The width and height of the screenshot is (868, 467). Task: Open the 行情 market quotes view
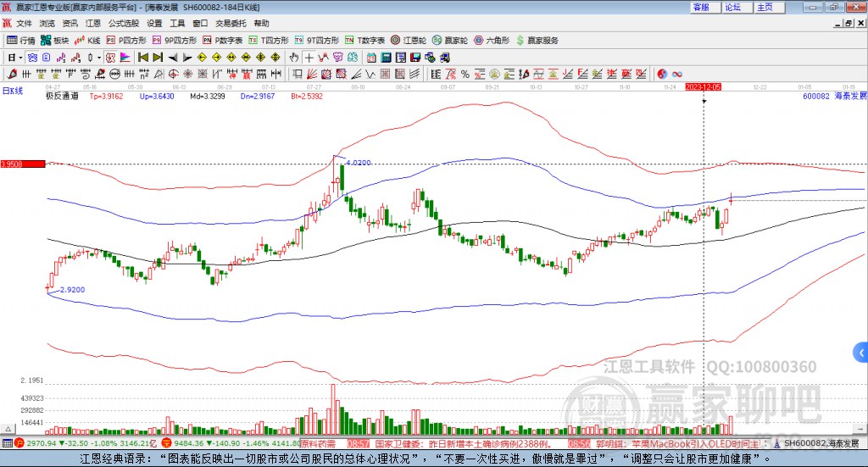click(21, 40)
